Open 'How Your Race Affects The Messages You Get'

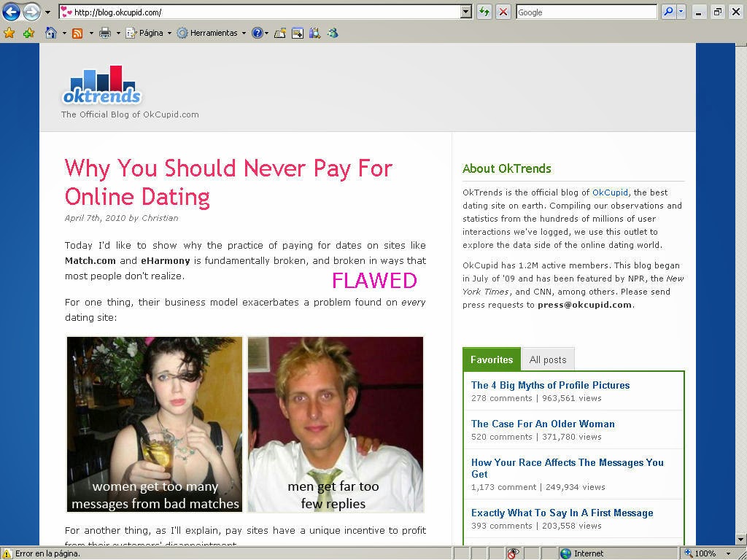pos(567,468)
